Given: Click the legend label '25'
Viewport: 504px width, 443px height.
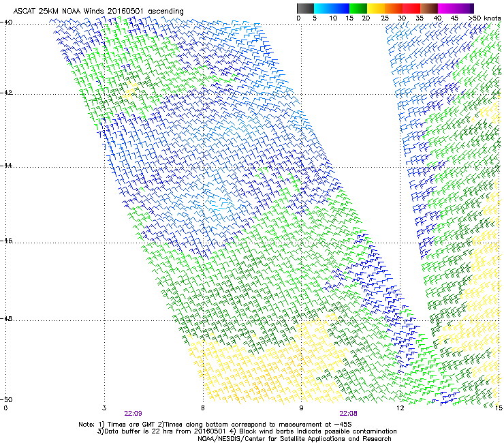Looking at the screenshot, I should pos(385,18).
